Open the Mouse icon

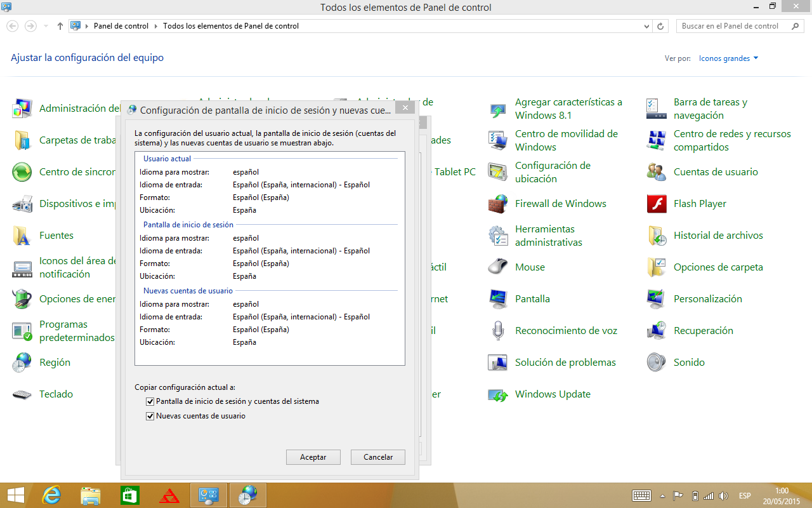coord(498,267)
